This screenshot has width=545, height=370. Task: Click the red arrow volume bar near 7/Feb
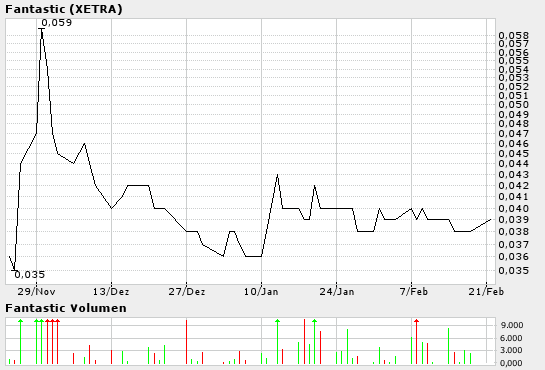[x=416, y=341]
